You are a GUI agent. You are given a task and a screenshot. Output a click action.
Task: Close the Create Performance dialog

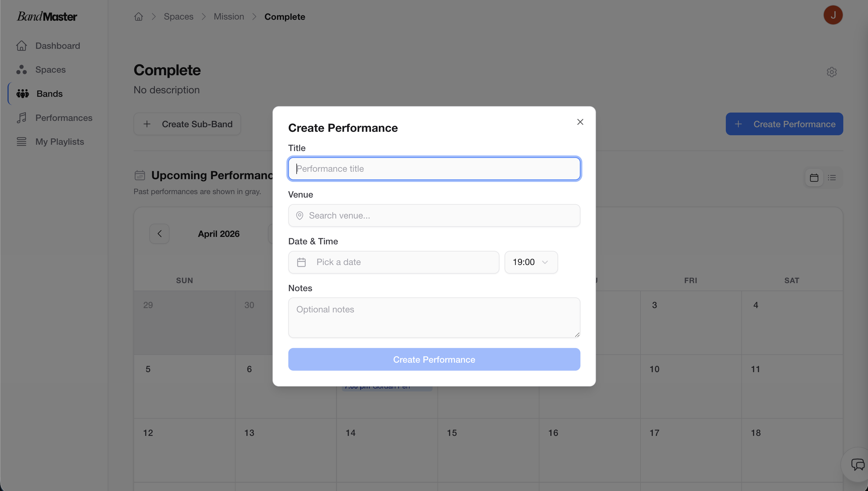click(x=580, y=122)
